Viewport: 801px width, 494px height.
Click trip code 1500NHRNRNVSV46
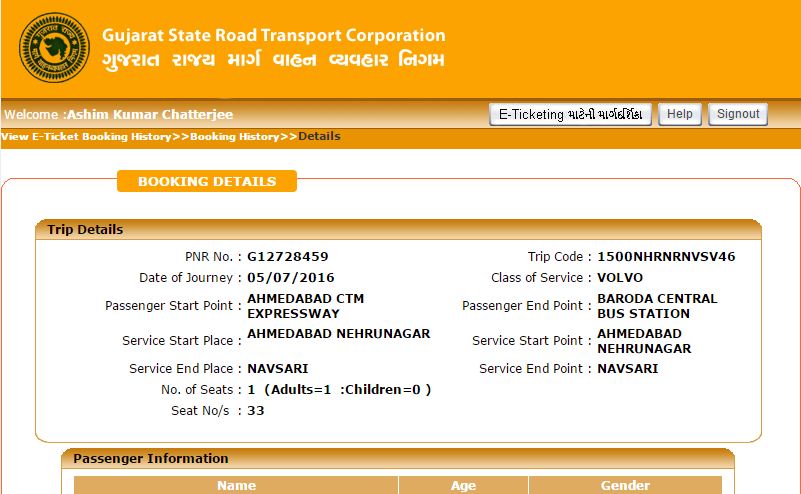click(666, 257)
